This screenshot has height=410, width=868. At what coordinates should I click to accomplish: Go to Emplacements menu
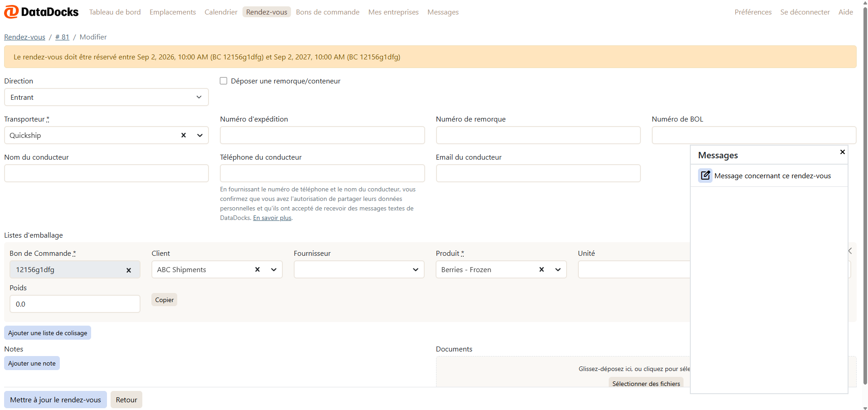pyautogui.click(x=173, y=12)
